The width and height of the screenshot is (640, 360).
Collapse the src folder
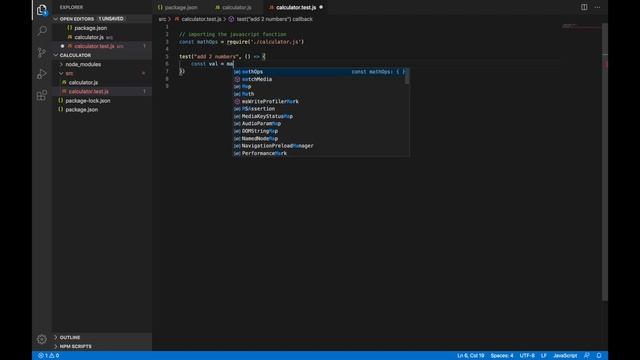(69, 73)
